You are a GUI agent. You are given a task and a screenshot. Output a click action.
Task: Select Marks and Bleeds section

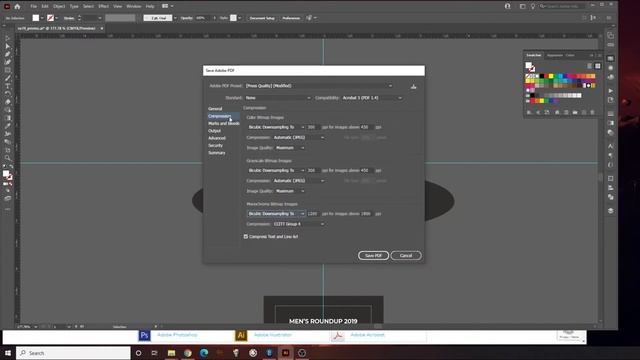point(224,124)
